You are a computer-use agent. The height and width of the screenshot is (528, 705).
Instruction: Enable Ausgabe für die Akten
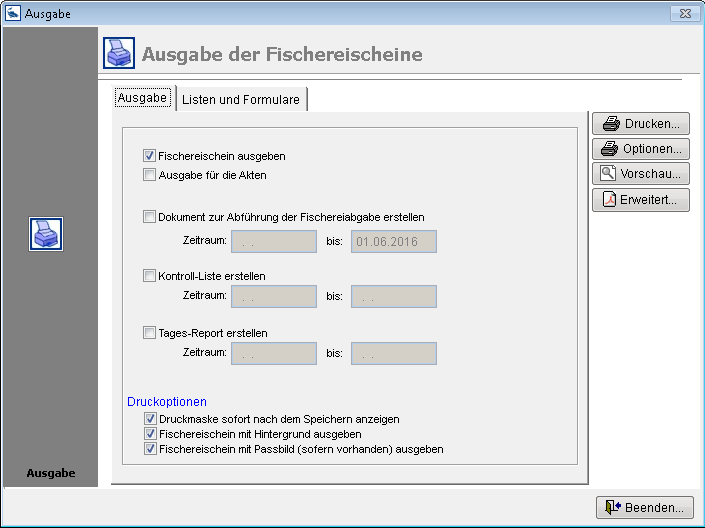tap(149, 175)
